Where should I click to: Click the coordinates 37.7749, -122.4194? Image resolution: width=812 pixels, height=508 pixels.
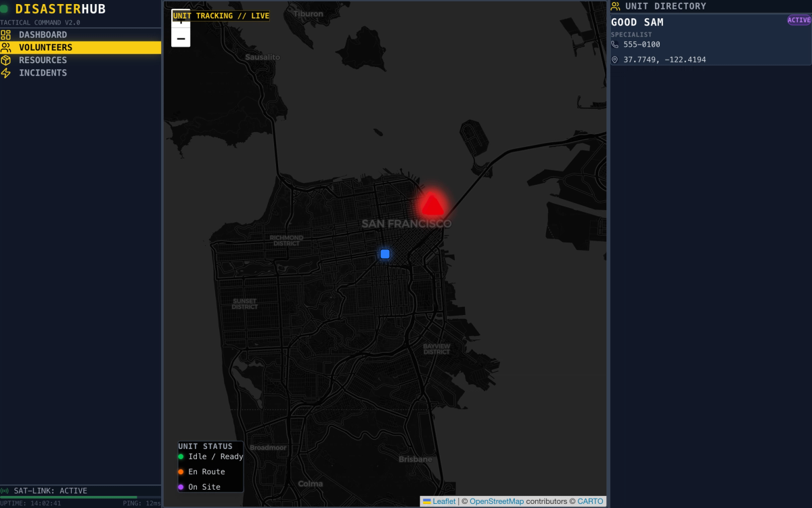pyautogui.click(x=664, y=60)
